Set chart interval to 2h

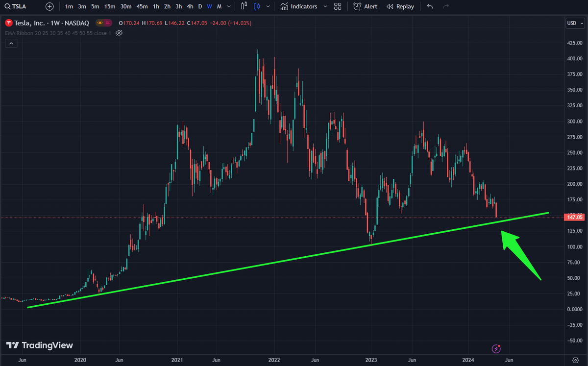tap(167, 6)
